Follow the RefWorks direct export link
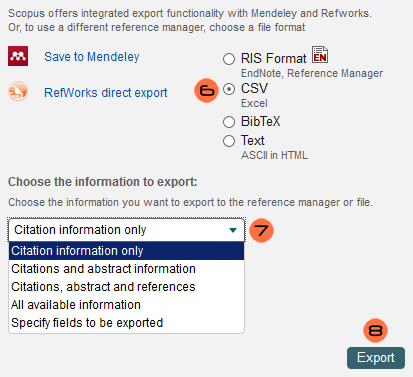 pos(106,93)
